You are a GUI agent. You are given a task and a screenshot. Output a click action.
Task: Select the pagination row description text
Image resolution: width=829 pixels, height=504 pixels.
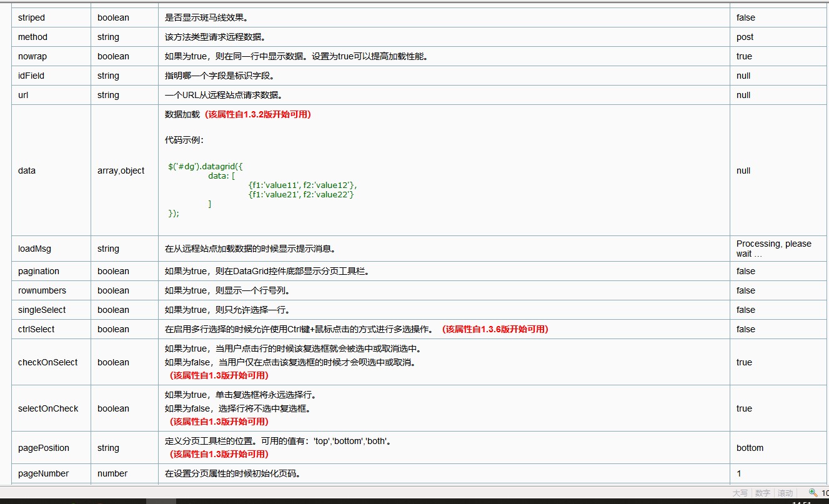click(x=266, y=271)
